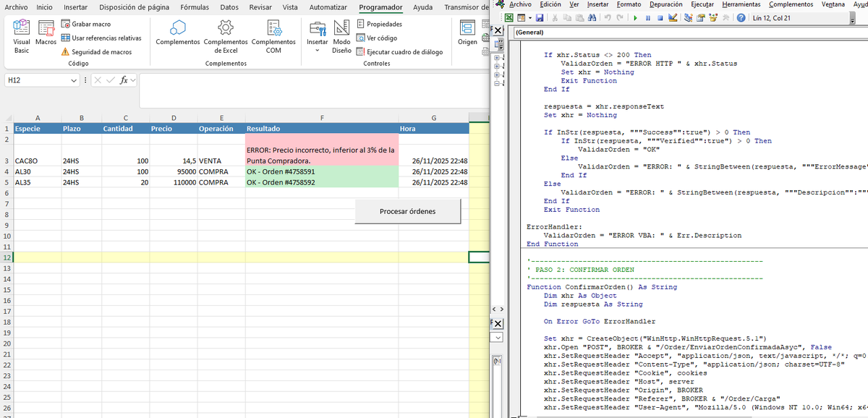This screenshot has width=868, height=418.
Task: Click the Redo arrow in VBA toolbar
Action: [x=621, y=17]
